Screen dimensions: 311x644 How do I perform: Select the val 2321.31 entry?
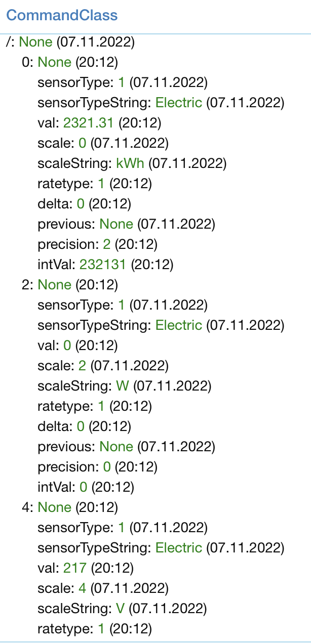85,123
